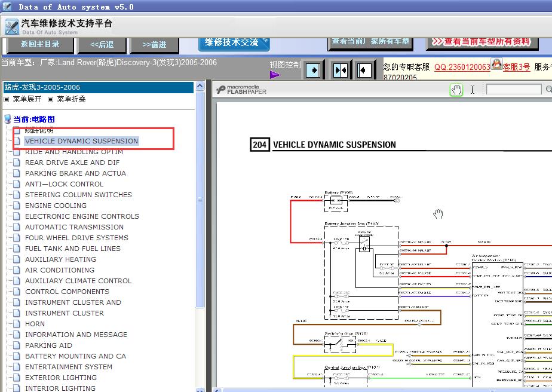Screen dimensions: 552x392
Task: Click the document icon beside HORN
Action: click(16, 324)
